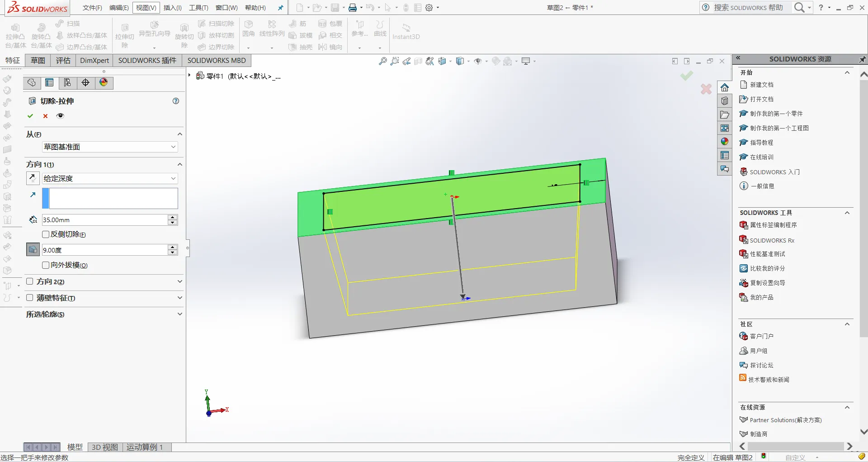
Task: Switch to the 评估 tab
Action: [x=63, y=61]
